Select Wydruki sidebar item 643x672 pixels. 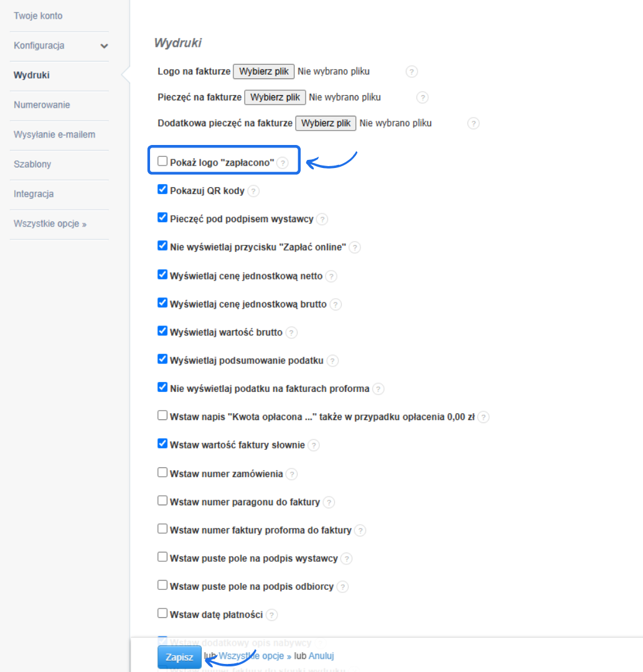tap(31, 75)
